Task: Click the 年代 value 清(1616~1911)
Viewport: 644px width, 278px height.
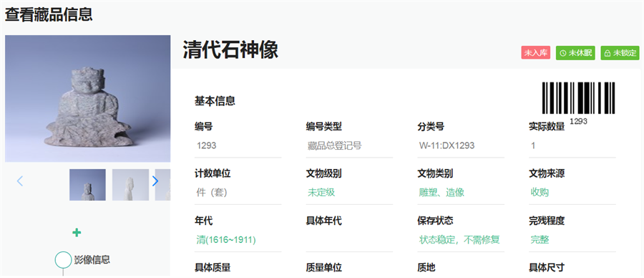Action: pos(226,240)
